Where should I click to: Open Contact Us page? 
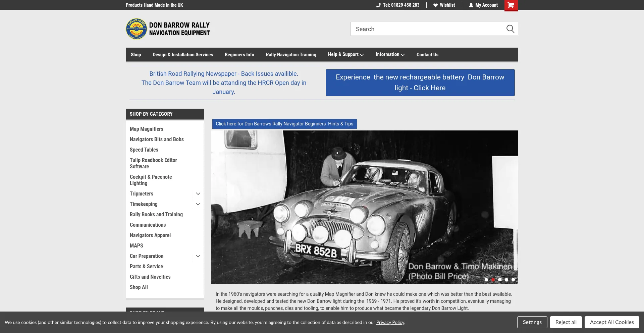427,55
